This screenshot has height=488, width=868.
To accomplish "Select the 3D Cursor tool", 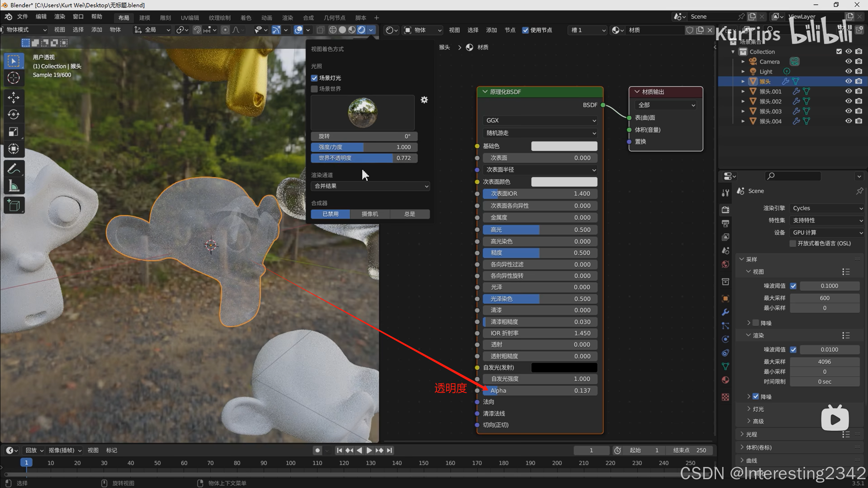I will coord(14,78).
